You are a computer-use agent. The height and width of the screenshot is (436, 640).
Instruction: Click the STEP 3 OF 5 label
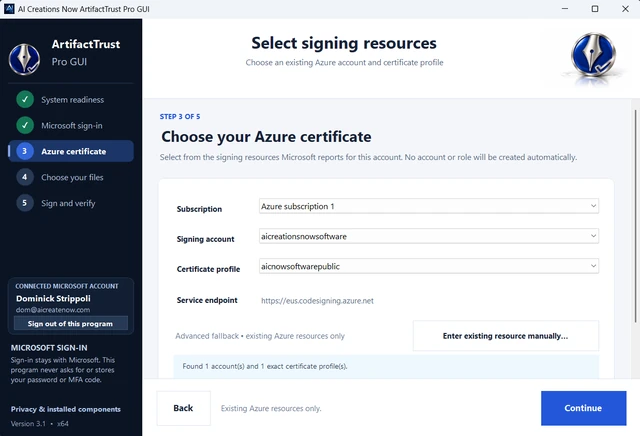pyautogui.click(x=180, y=117)
